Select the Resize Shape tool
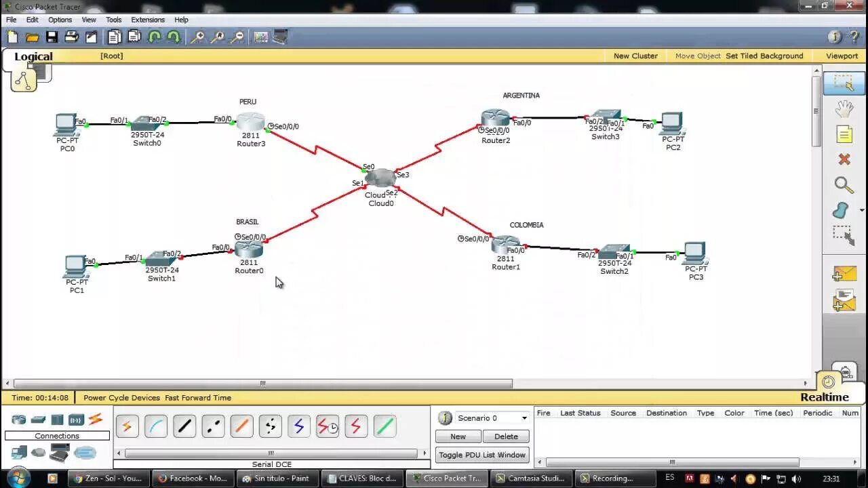This screenshot has width=868, height=488. click(844, 235)
